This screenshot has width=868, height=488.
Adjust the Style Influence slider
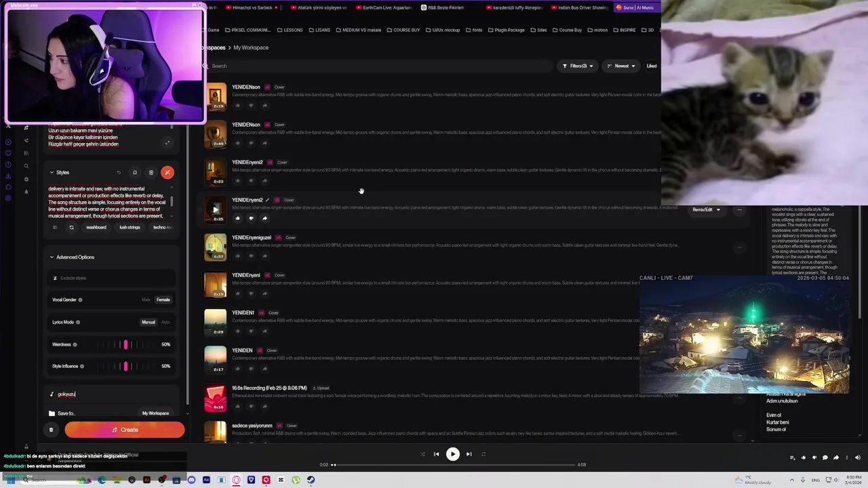click(125, 366)
